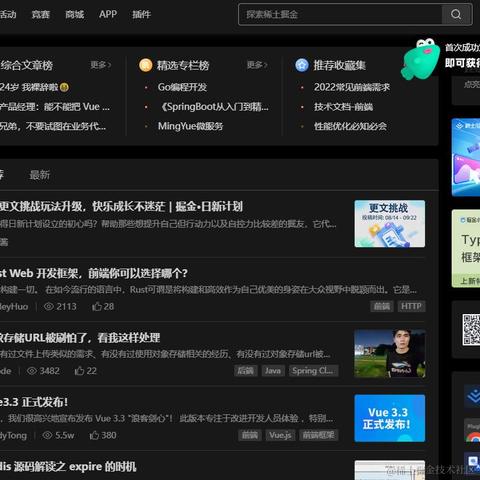The image size is (480, 480).
Task: Click the Vue 3.3 正式发布 thumbnail
Action: 390,418
